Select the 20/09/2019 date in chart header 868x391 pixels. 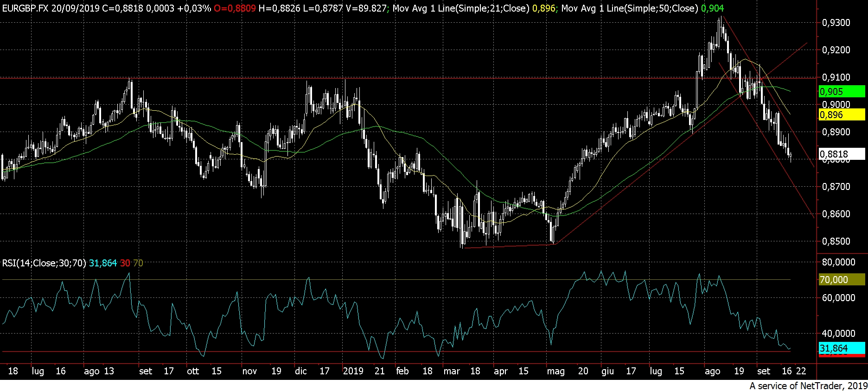pos(75,8)
